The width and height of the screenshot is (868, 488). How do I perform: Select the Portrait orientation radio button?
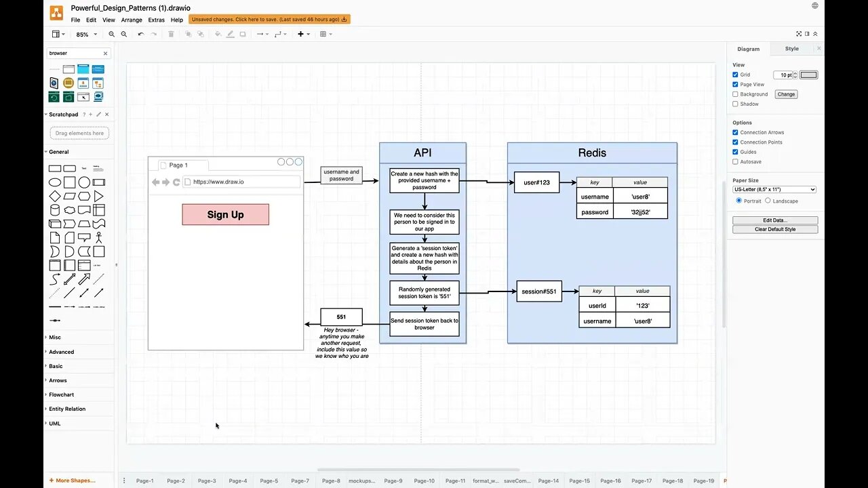[x=739, y=201]
